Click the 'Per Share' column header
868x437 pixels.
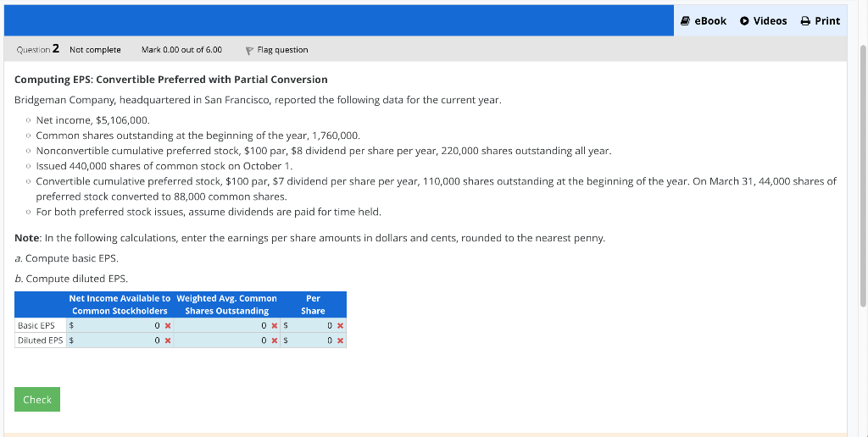tap(314, 305)
